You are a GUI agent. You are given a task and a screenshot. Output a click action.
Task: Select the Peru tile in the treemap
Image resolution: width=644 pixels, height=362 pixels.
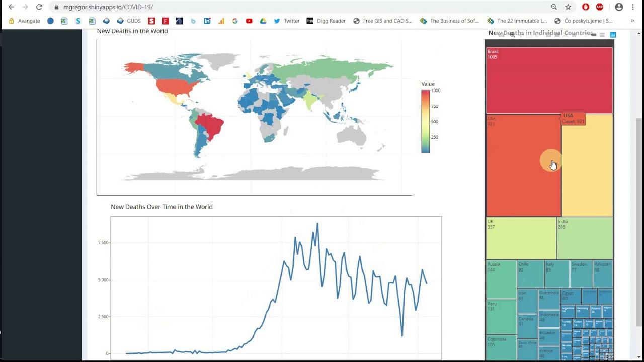[502, 317]
